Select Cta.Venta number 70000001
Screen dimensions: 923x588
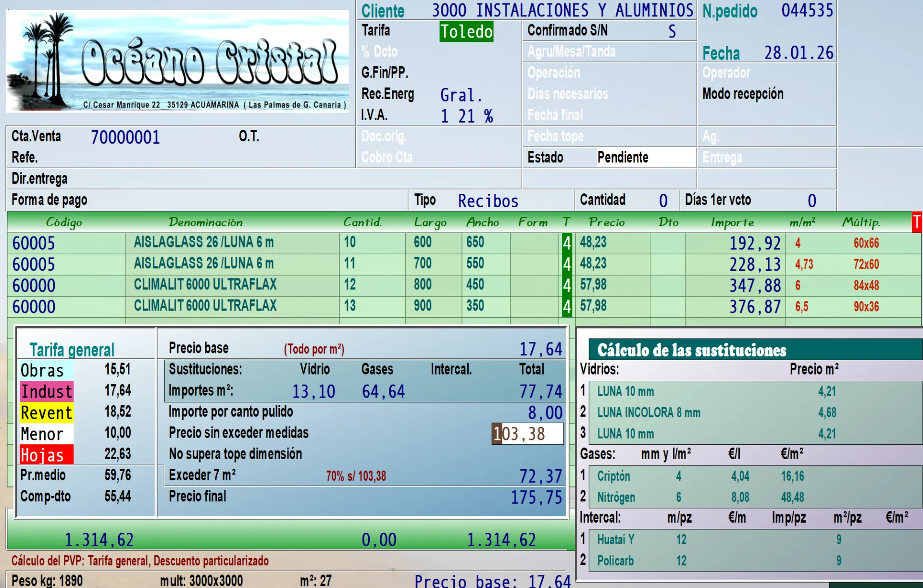click(x=125, y=138)
